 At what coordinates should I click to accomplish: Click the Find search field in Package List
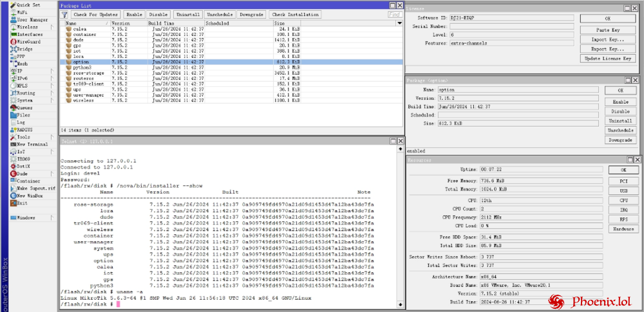click(395, 14)
